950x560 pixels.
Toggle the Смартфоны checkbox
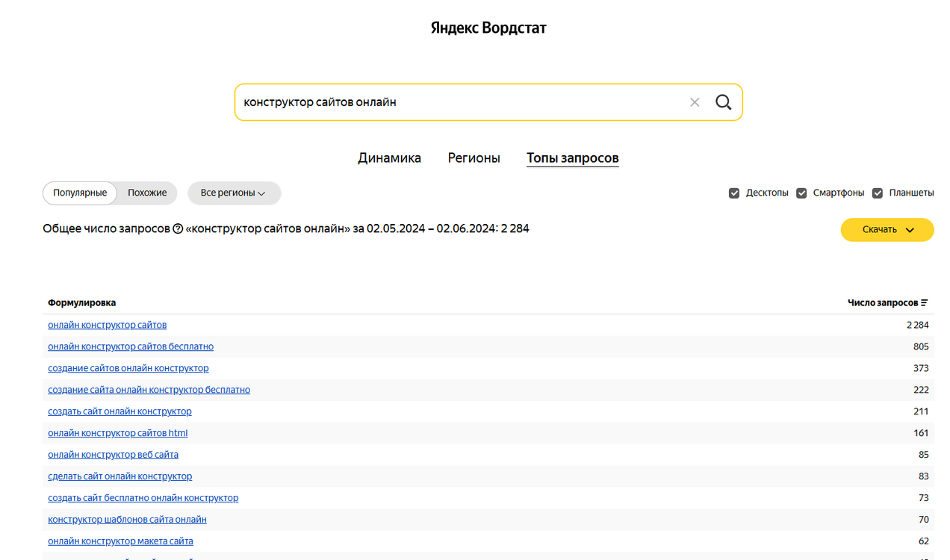click(x=801, y=193)
